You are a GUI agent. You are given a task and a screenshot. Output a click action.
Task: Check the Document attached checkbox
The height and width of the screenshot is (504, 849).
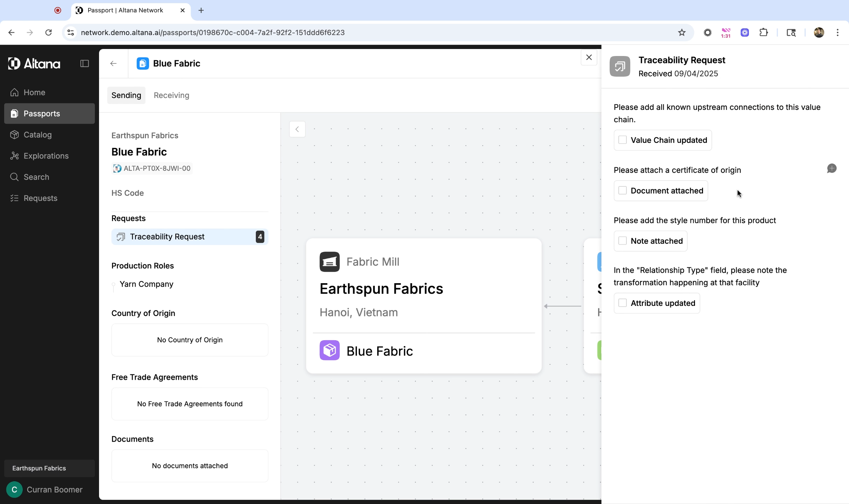[622, 190]
